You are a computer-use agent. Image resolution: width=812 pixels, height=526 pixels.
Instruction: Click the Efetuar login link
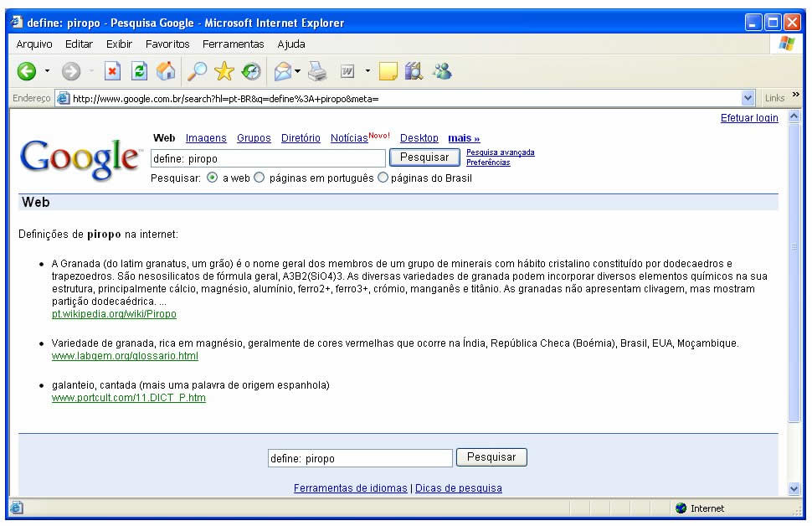point(749,118)
